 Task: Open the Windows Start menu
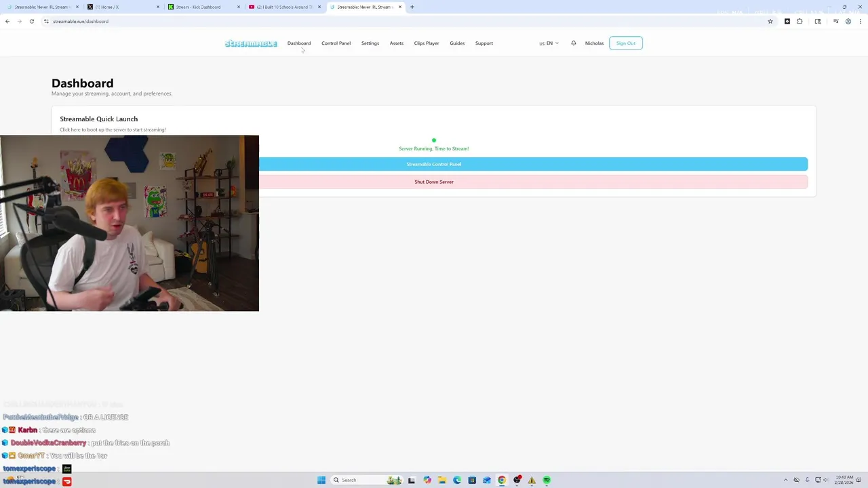click(321, 480)
